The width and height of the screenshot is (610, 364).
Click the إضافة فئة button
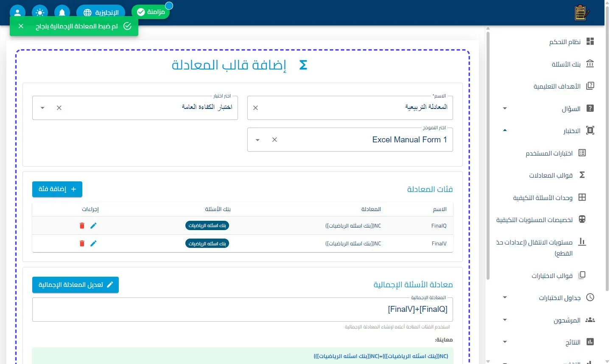pos(57,189)
